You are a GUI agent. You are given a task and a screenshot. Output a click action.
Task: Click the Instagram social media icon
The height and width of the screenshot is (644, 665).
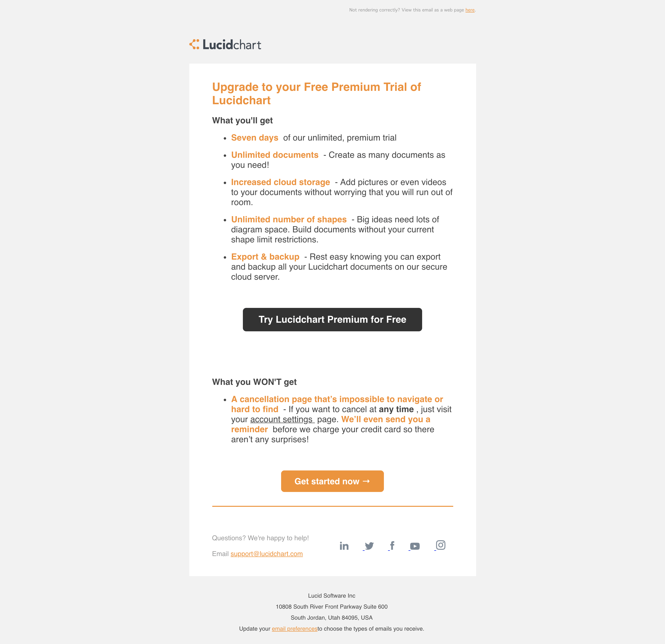[440, 544]
